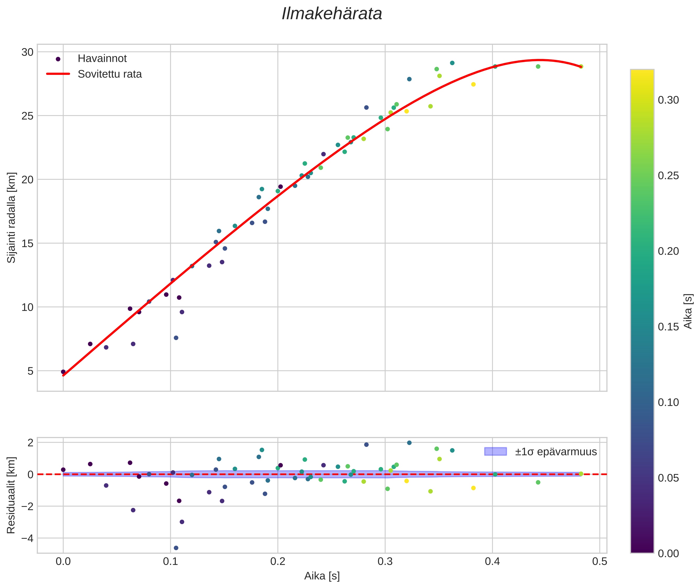The image size is (700, 588).
Task: Click the 30 tick label on the y-axis
Action: coord(28,52)
